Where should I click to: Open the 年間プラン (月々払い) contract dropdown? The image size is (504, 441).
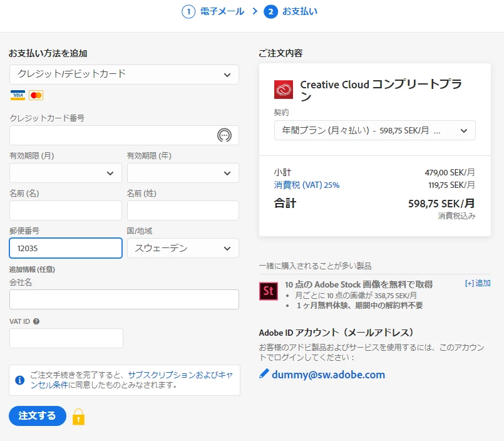point(375,130)
